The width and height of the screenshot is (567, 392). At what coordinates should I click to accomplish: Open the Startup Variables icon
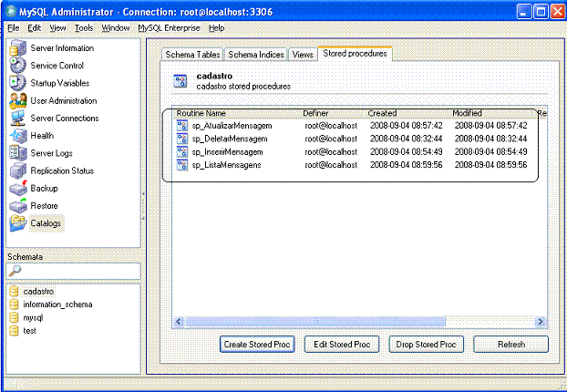point(17,83)
